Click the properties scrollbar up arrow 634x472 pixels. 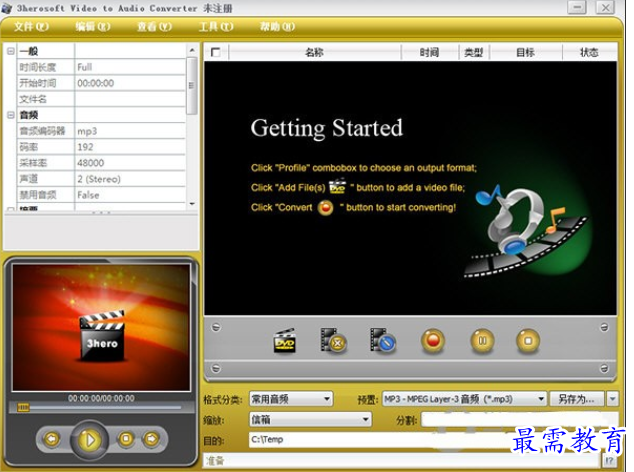192,50
